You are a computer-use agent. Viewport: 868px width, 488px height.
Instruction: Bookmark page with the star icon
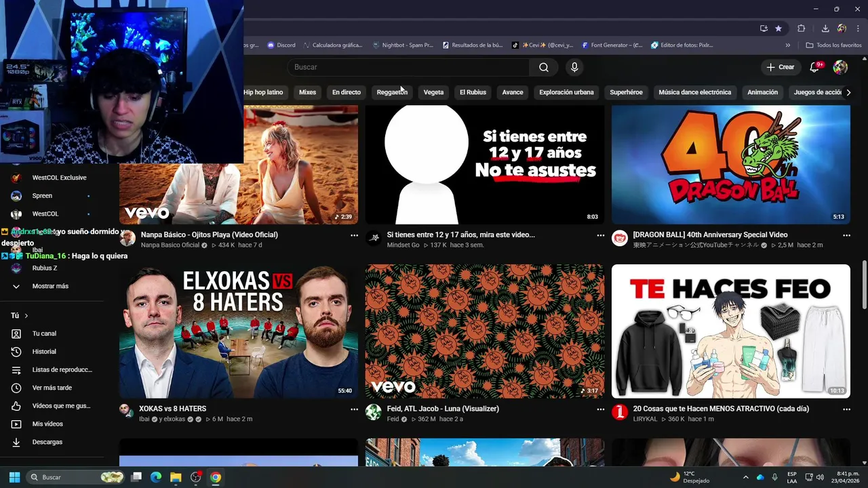point(778,28)
